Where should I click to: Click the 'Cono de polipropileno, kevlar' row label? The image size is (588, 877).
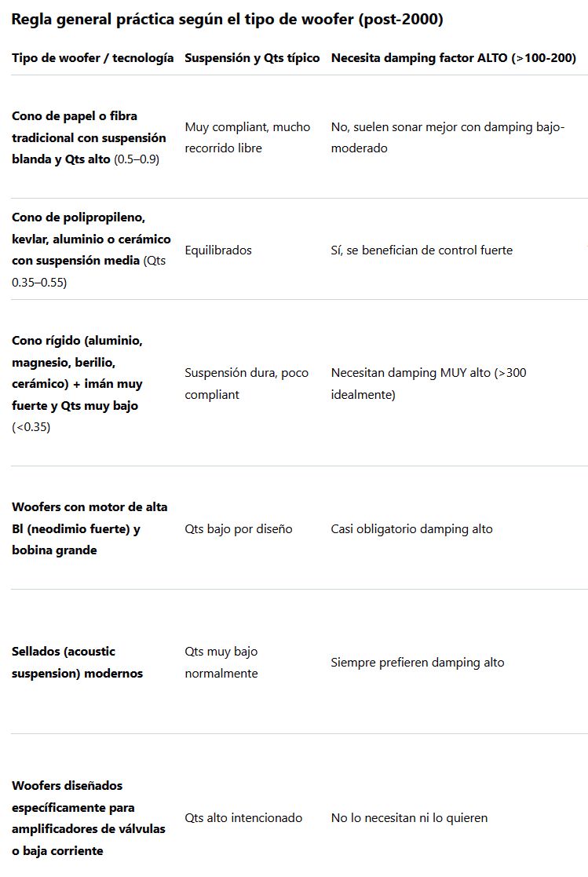click(x=91, y=250)
